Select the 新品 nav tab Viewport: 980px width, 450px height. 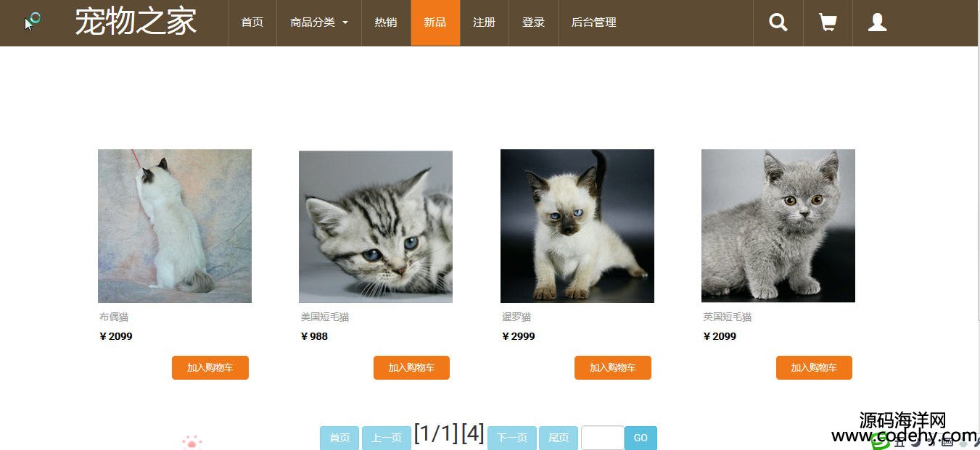pos(435,22)
